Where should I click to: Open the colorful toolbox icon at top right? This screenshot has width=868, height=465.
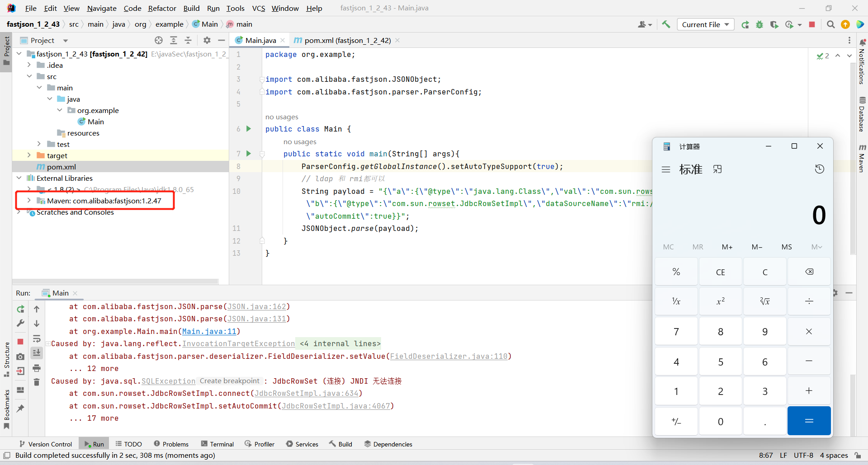click(x=860, y=24)
